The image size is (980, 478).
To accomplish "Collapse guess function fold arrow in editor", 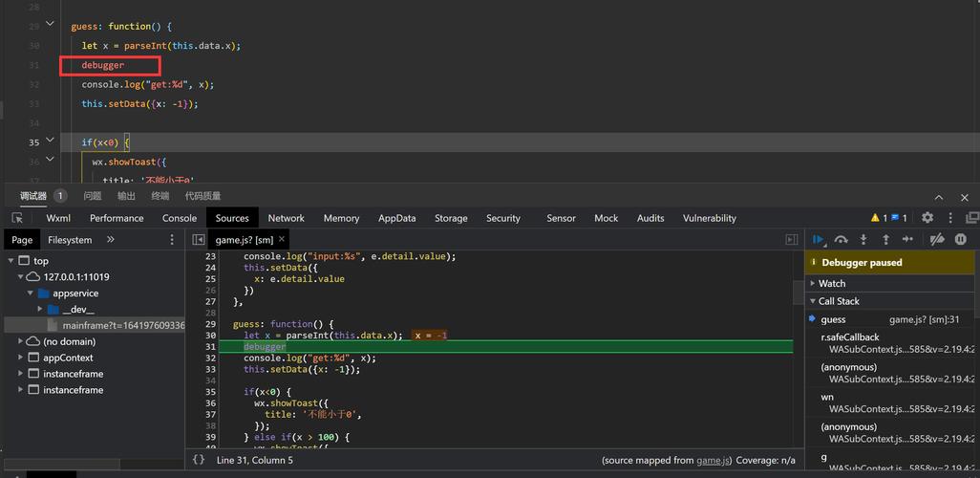I will [x=50, y=23].
